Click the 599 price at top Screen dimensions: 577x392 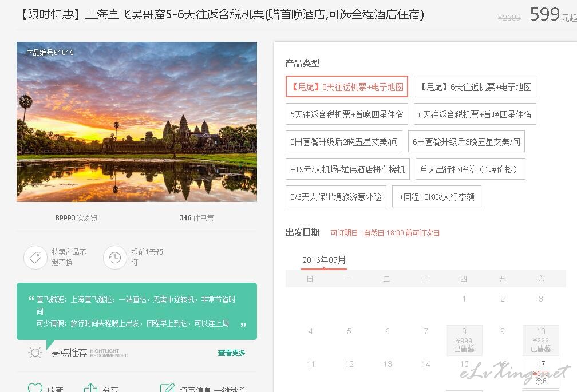click(544, 14)
